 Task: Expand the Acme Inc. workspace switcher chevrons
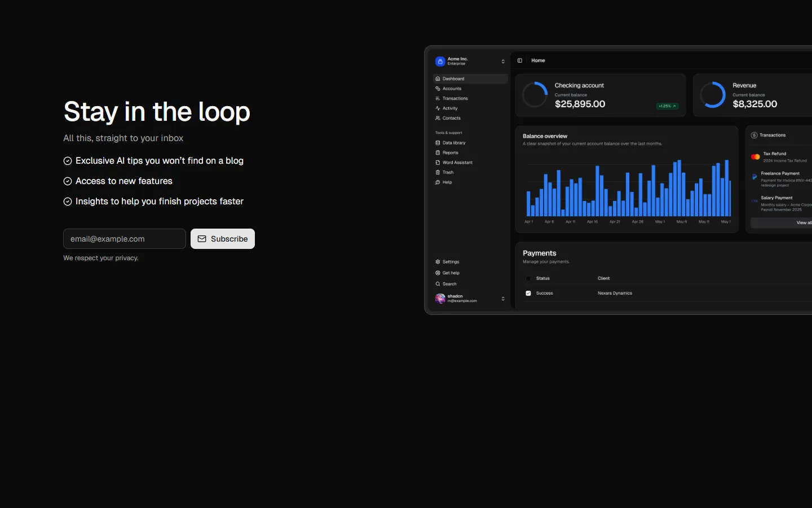(x=503, y=62)
